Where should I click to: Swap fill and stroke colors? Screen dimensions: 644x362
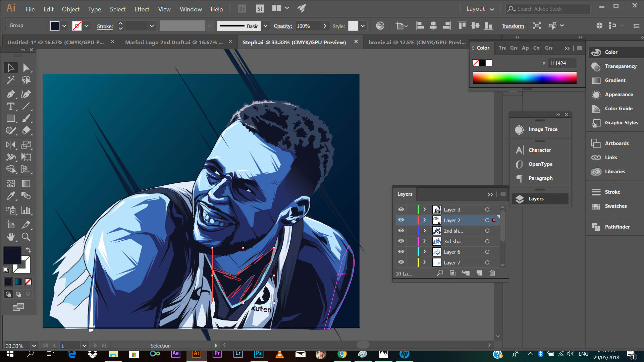(x=28, y=250)
